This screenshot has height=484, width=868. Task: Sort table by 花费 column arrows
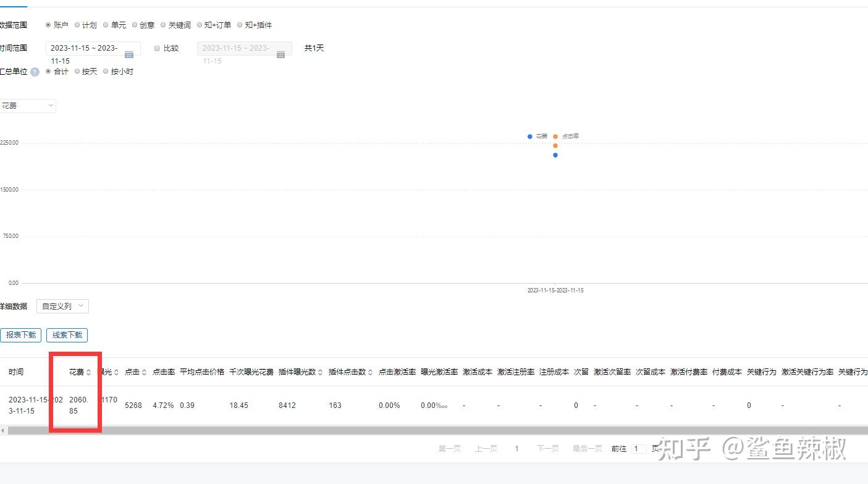click(x=88, y=372)
